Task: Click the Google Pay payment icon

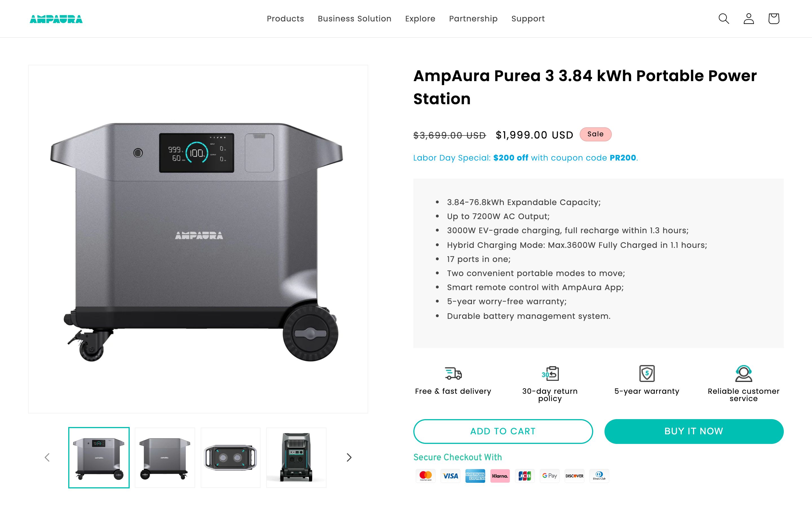Action: [549, 476]
